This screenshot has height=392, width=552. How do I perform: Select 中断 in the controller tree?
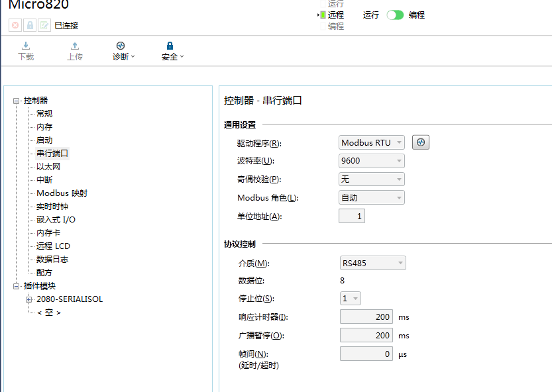[x=44, y=180]
